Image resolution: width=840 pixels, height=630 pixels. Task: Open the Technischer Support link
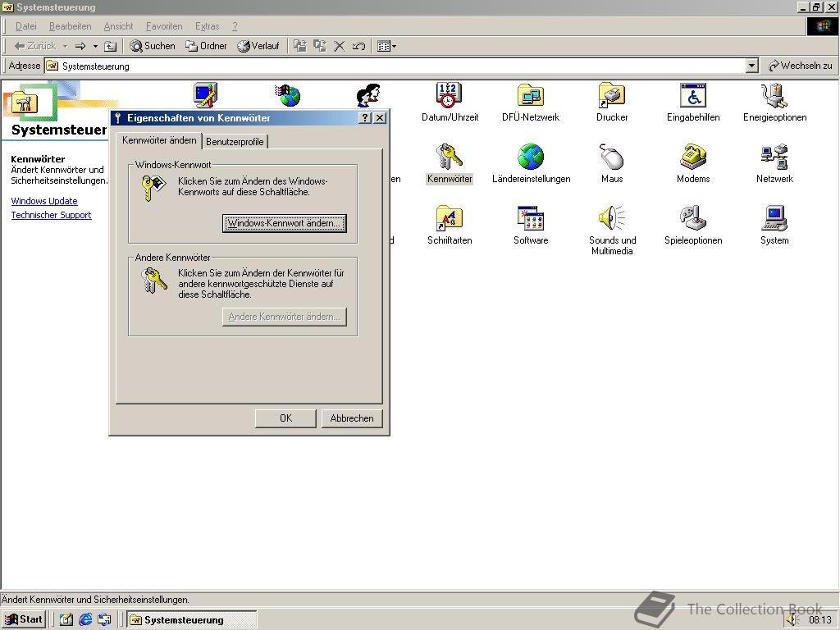51,215
